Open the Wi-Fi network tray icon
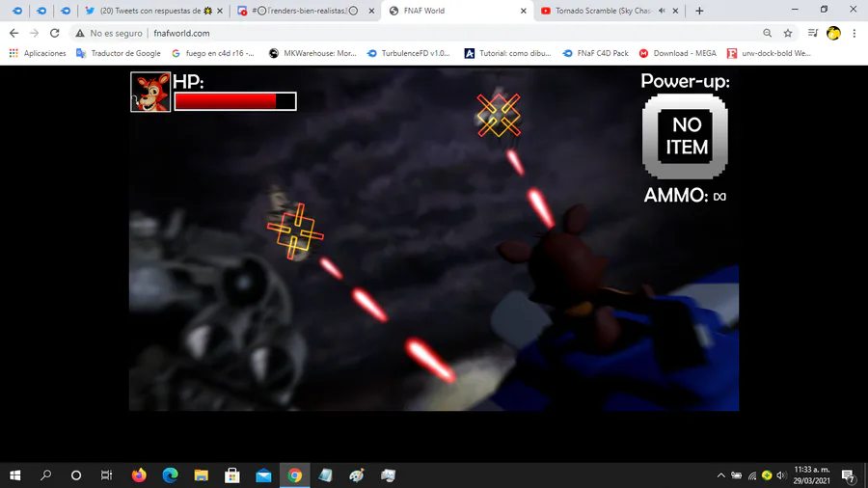 [751, 475]
